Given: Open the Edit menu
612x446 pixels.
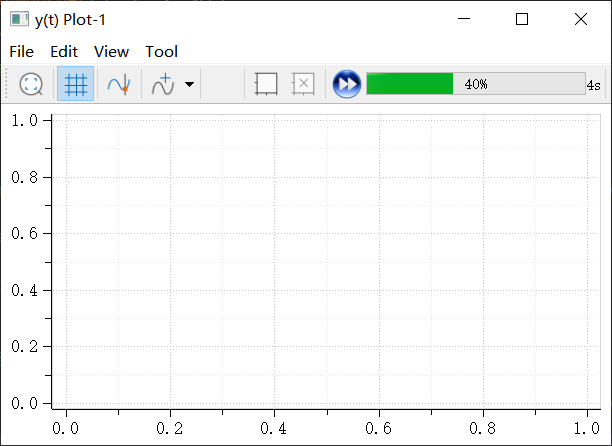Looking at the screenshot, I should tap(64, 51).
